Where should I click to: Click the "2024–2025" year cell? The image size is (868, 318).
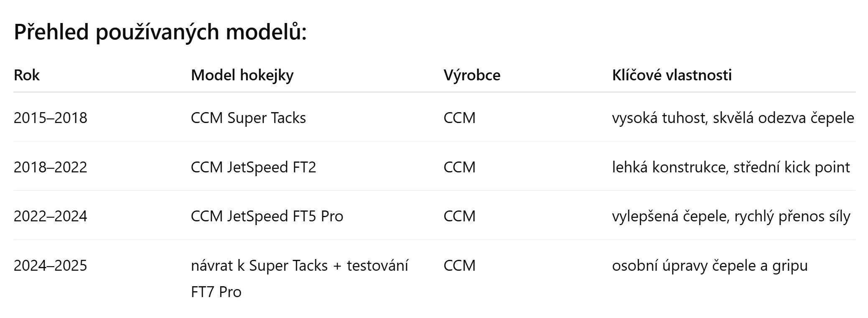tap(50, 266)
